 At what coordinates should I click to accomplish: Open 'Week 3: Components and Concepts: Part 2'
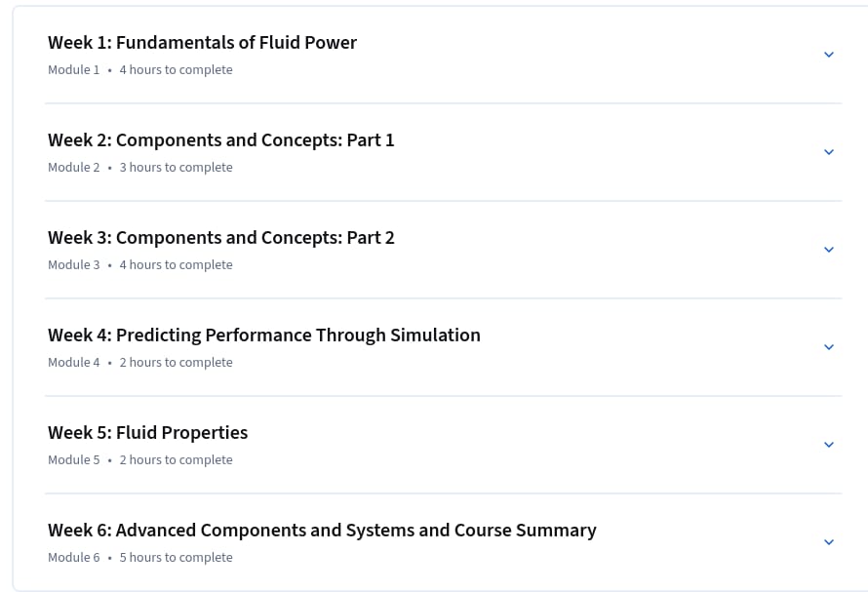click(220, 238)
